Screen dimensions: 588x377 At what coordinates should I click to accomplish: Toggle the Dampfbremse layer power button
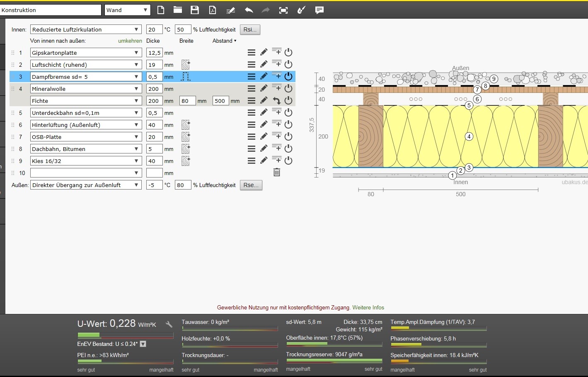(x=288, y=77)
